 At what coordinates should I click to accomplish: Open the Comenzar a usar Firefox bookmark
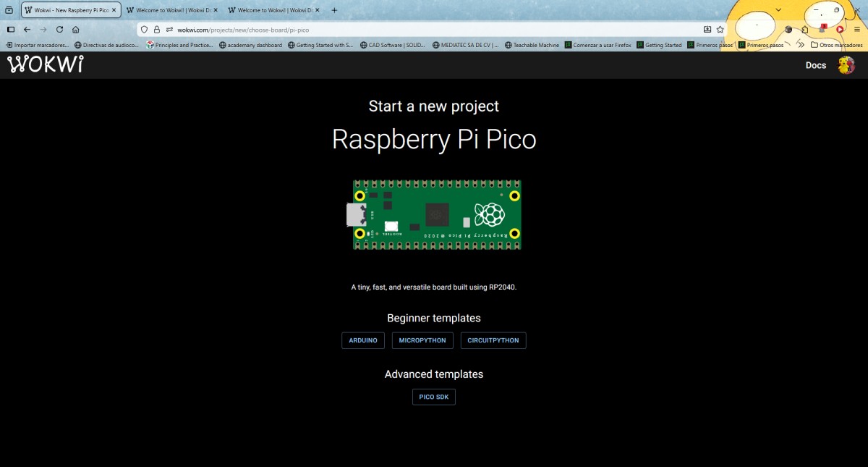[x=597, y=45]
